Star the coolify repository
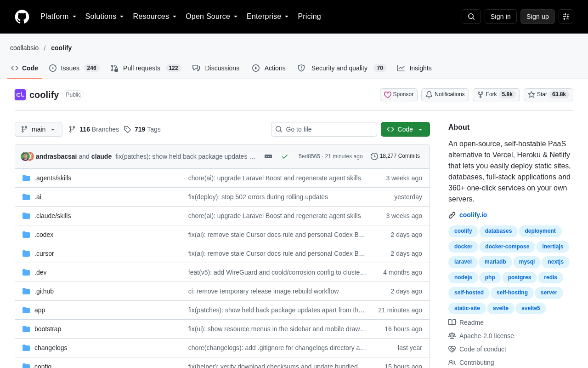 coord(548,95)
